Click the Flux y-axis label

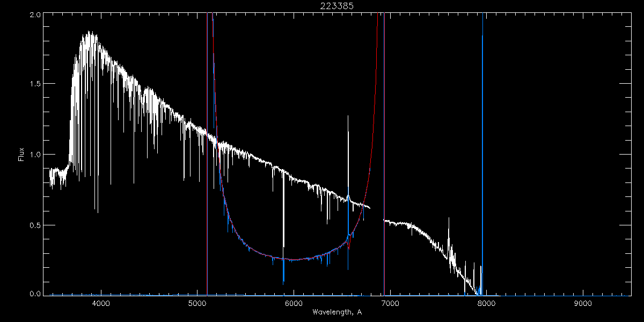[x=21, y=154]
